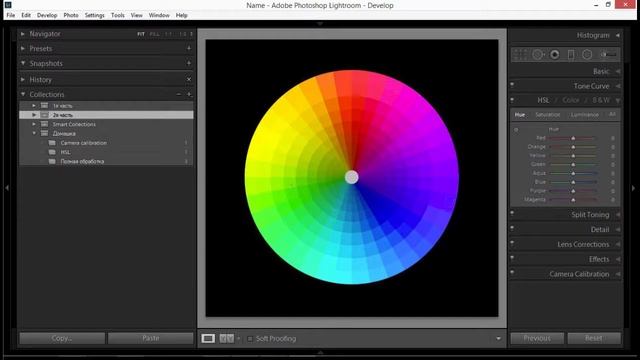Screen dimensions: 640x360
Task: Click the Полная обработка collection icon
Action: 52,161
